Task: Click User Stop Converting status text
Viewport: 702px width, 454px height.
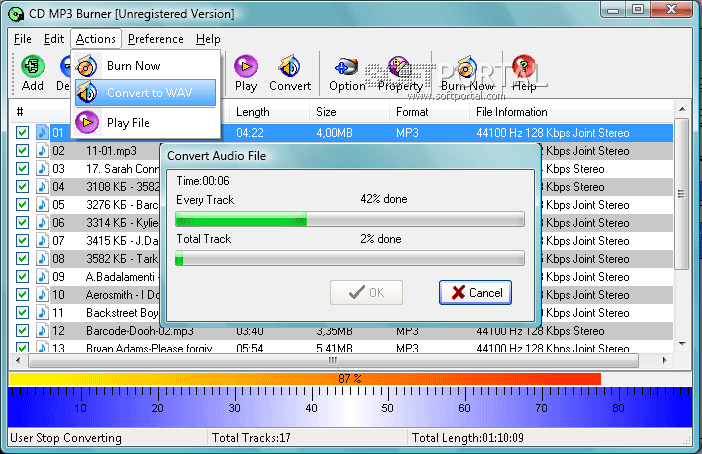Action: pos(66,437)
